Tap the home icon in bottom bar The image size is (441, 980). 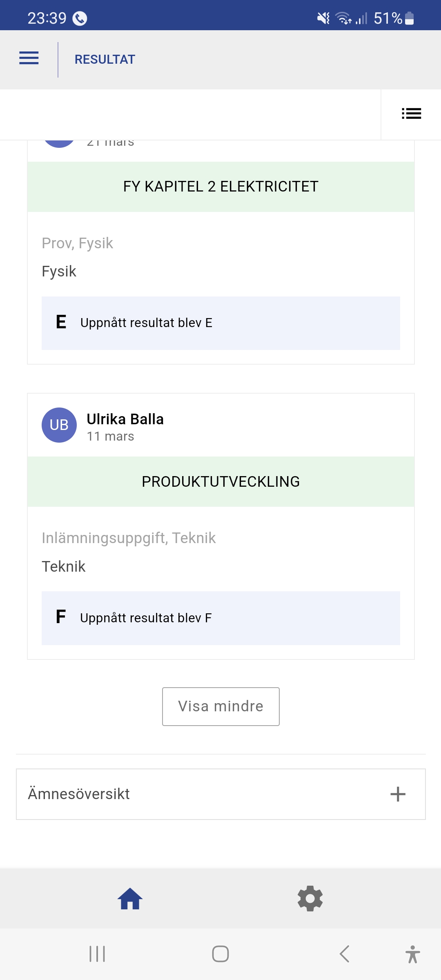pyautogui.click(x=130, y=899)
